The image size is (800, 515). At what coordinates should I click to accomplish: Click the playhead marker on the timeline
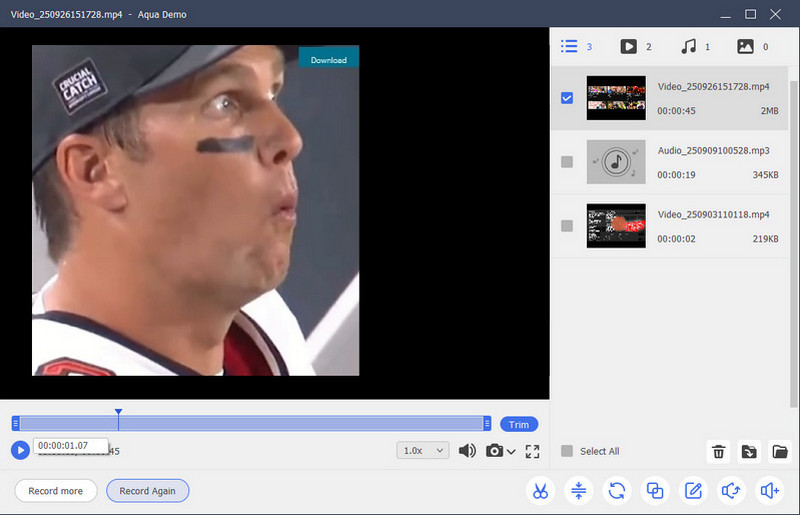(118, 412)
